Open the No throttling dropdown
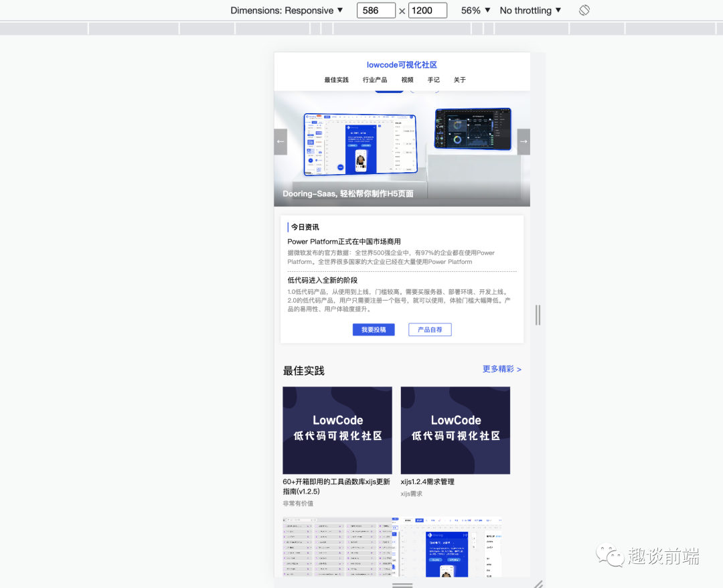 [x=530, y=10]
